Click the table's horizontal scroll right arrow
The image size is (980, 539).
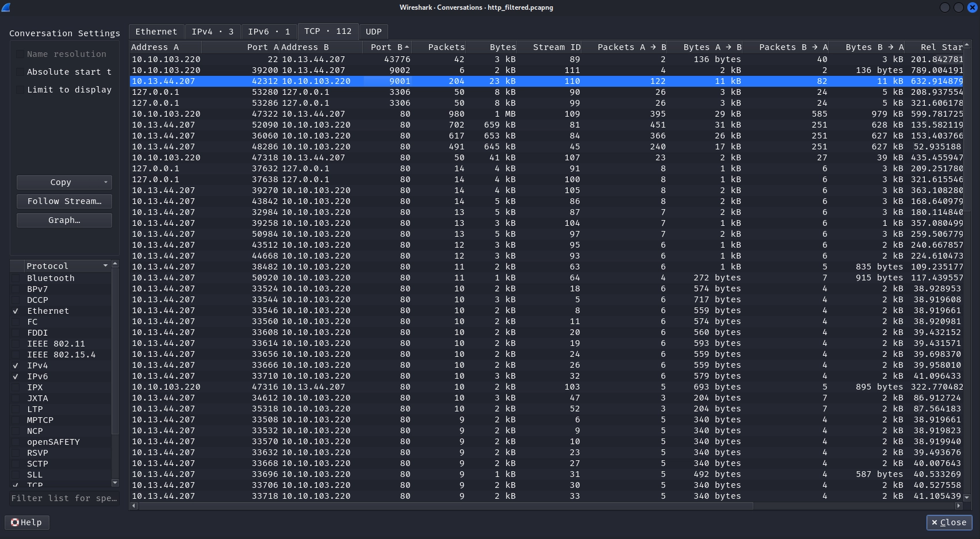(x=958, y=506)
